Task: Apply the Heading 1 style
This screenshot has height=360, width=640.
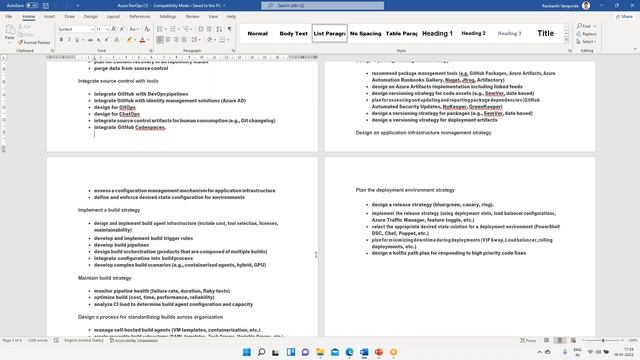Action: 437,33
